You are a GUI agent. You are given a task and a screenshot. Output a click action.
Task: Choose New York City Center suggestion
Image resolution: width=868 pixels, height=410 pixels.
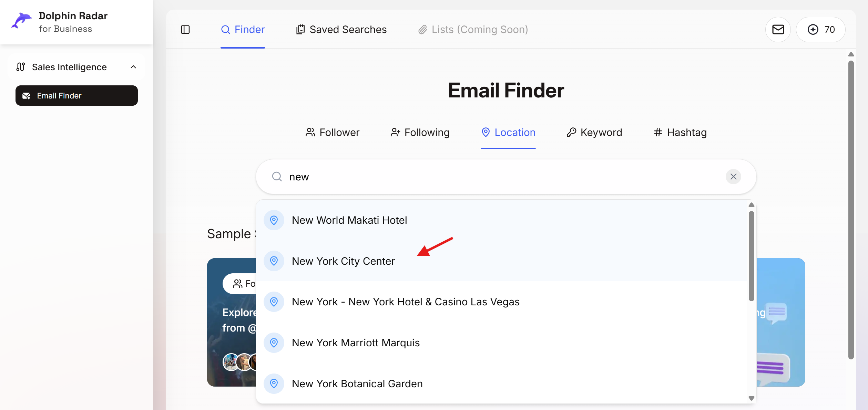343,261
